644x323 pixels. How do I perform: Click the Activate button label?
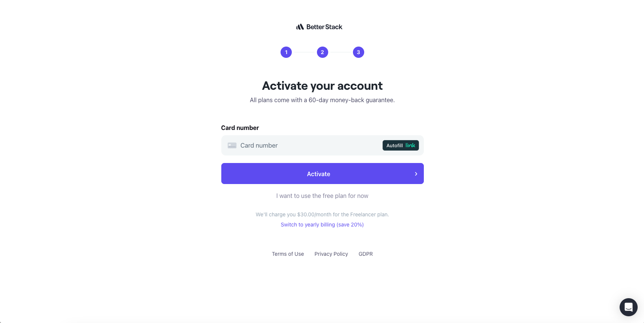coord(318,174)
